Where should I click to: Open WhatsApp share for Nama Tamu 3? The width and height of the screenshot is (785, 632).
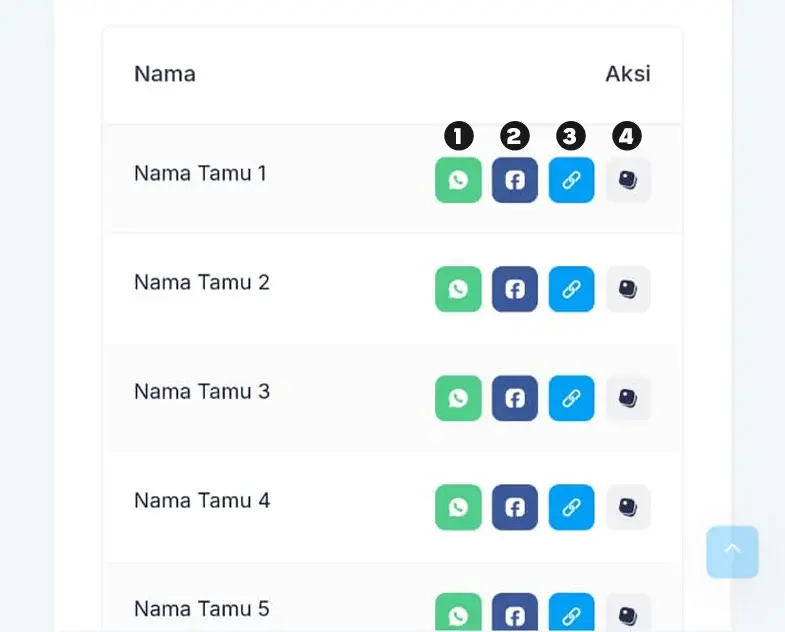tap(458, 398)
